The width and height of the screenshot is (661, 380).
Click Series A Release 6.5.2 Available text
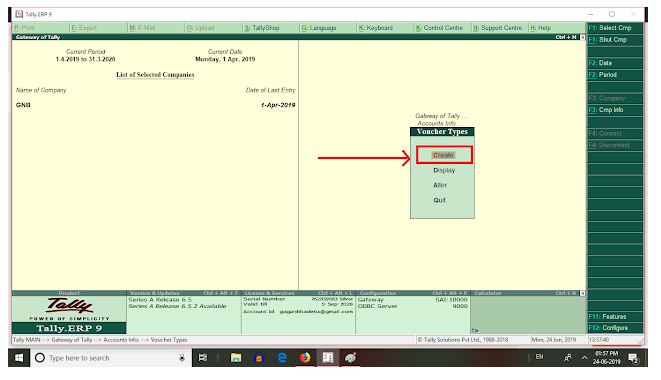point(177,306)
